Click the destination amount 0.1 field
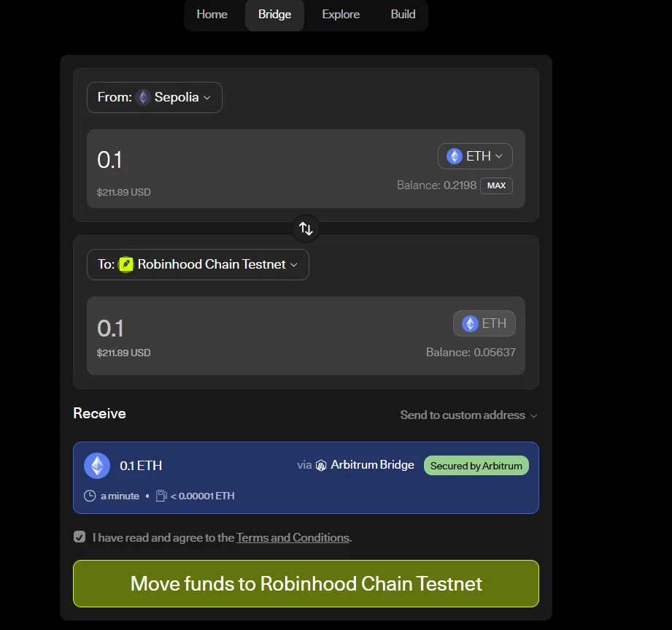This screenshot has height=630, width=672. 111,329
